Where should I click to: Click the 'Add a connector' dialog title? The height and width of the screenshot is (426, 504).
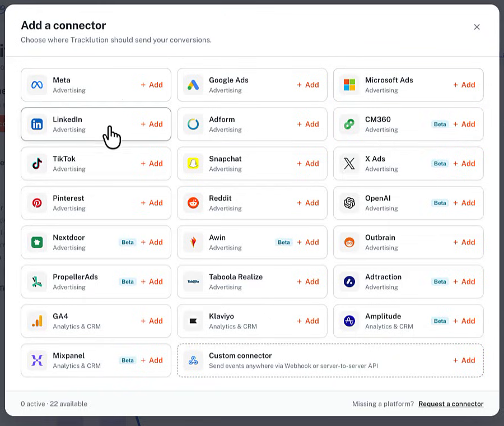[x=63, y=25]
